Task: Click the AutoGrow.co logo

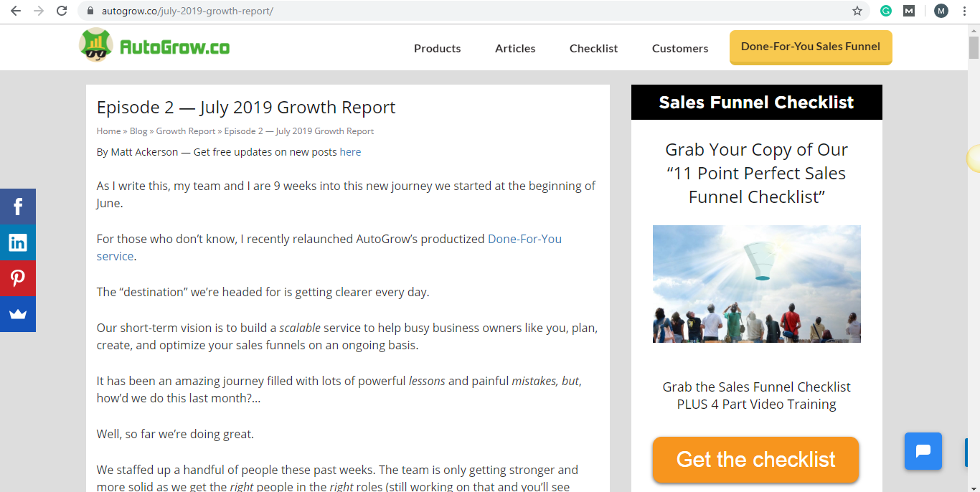Action: coord(154,45)
